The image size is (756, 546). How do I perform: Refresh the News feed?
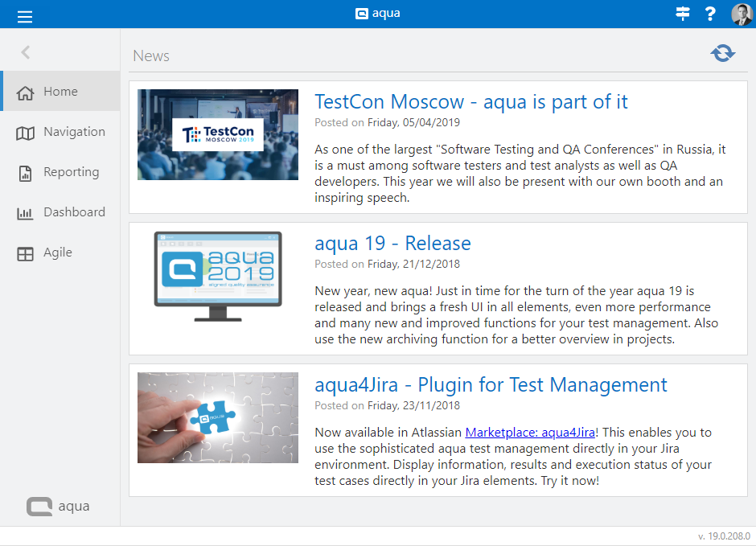722,53
